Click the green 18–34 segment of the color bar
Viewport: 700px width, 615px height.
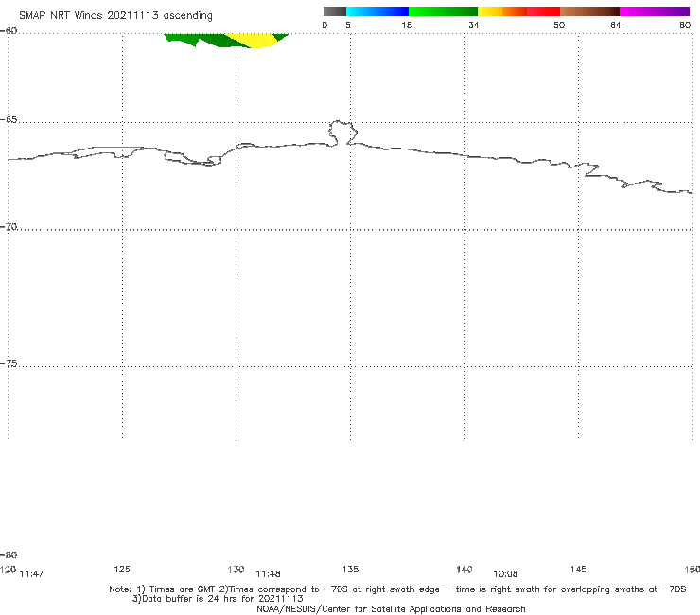pyautogui.click(x=444, y=11)
